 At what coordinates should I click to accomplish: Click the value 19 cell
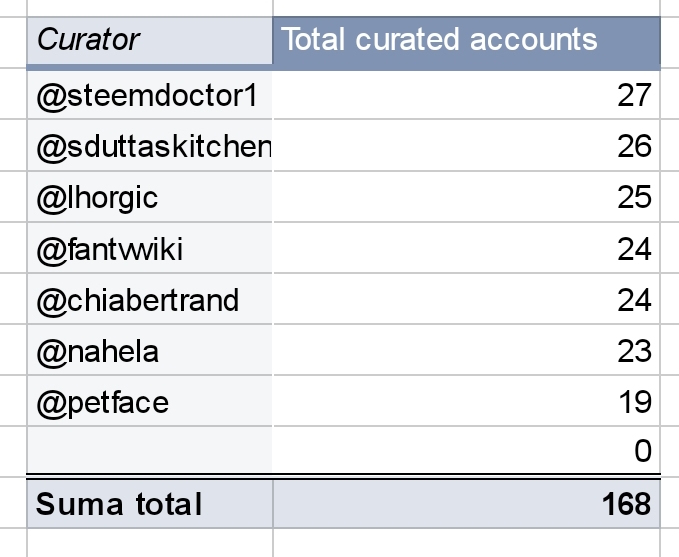(466, 402)
